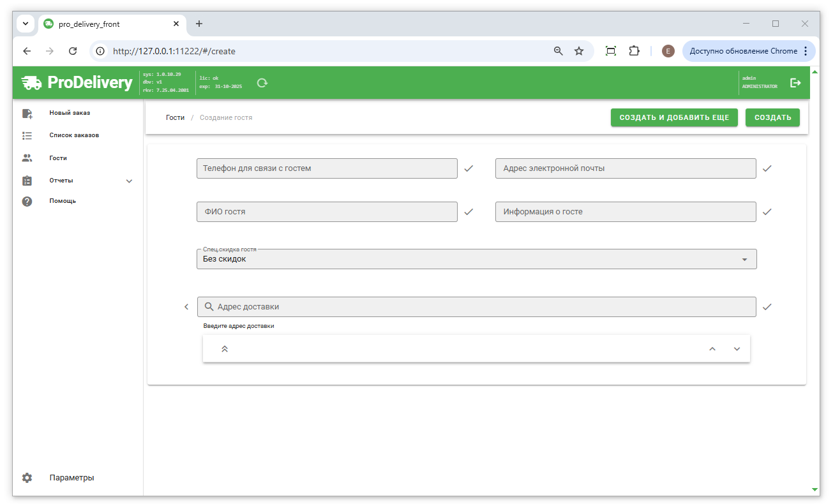This screenshot has width=833, height=504.
Task: Open Параметры gear icon in sidebar
Action: (27, 478)
